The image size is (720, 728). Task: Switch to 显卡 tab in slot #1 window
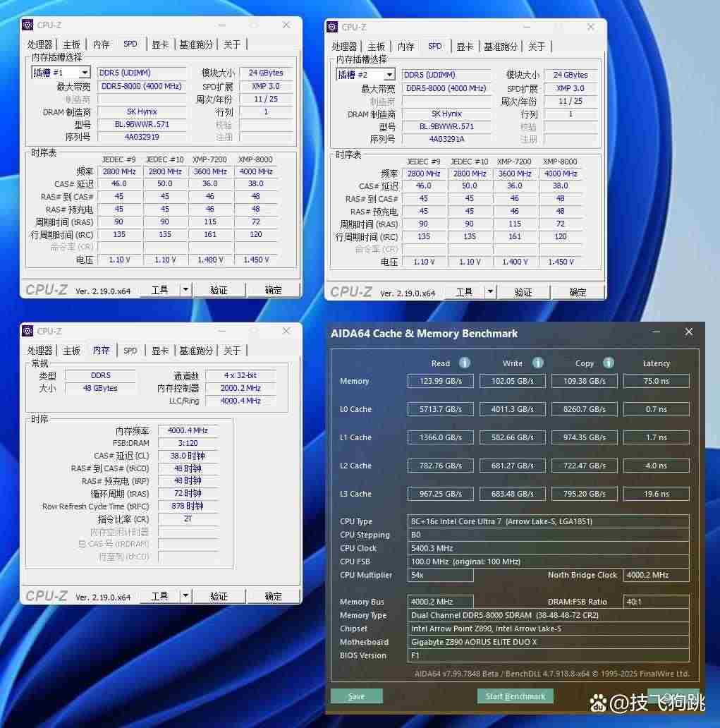coord(160,44)
